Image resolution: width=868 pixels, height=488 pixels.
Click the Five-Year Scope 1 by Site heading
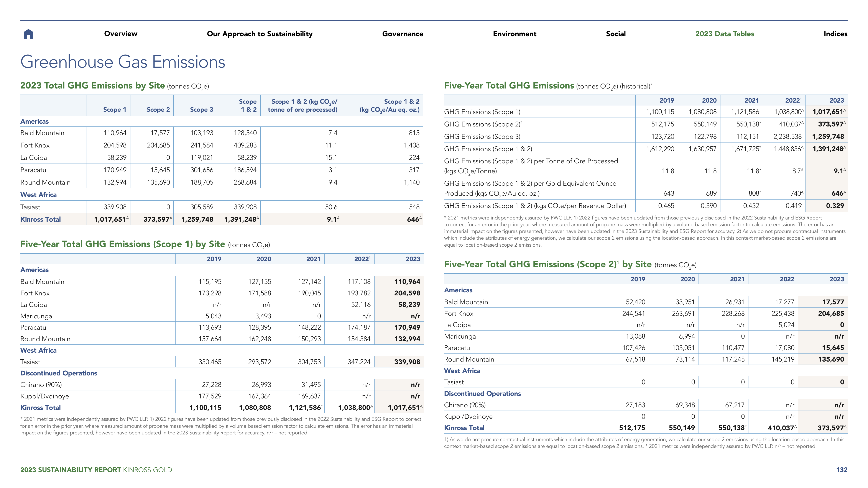point(145,244)
